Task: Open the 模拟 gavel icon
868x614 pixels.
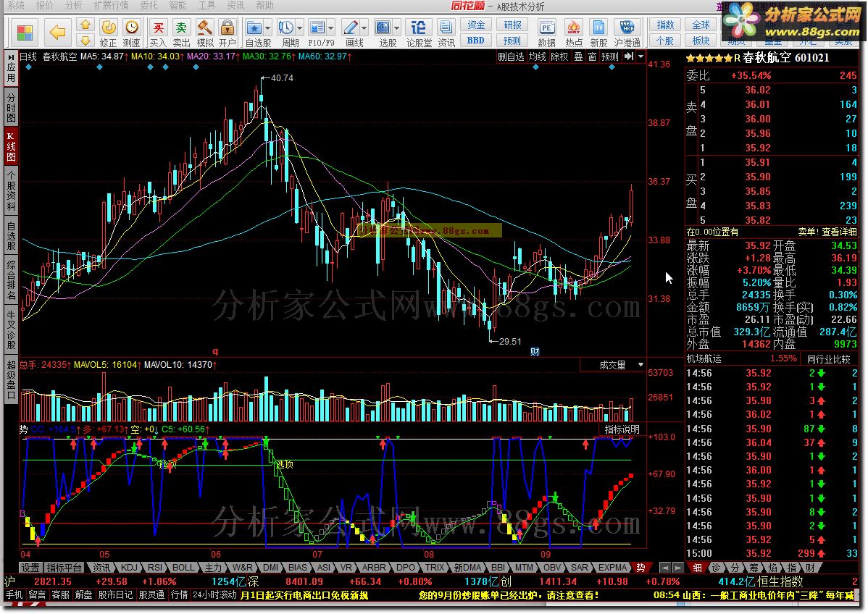Action: [x=204, y=27]
